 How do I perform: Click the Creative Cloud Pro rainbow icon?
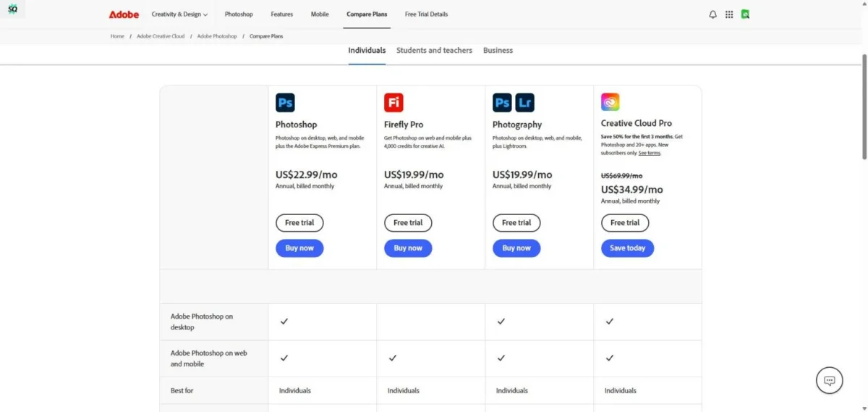pos(610,102)
